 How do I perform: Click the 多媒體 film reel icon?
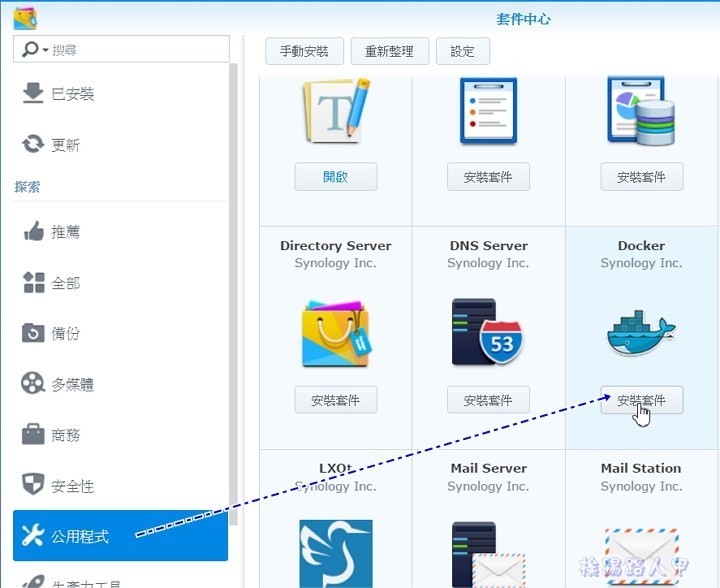coord(33,383)
